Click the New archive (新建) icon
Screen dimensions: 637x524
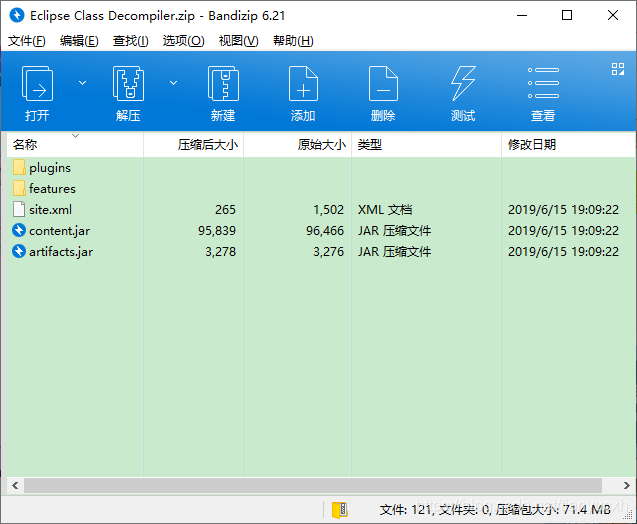tap(223, 84)
